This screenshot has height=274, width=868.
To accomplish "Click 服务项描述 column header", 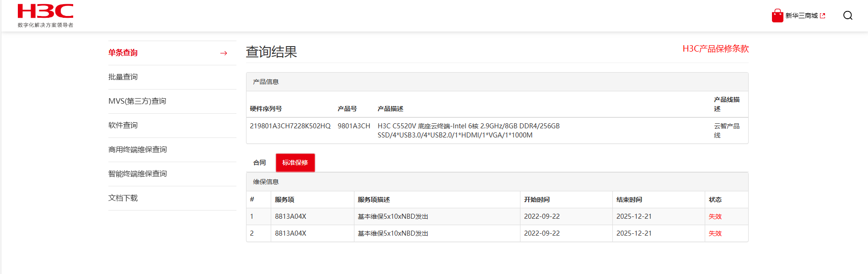I will pos(374,200).
